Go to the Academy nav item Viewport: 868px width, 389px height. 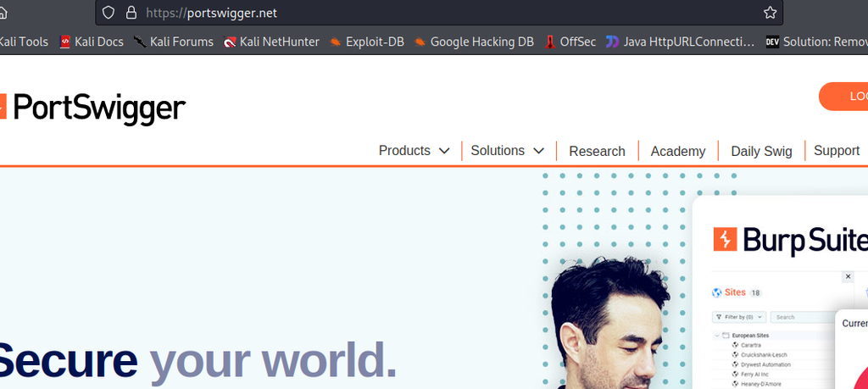(x=678, y=151)
